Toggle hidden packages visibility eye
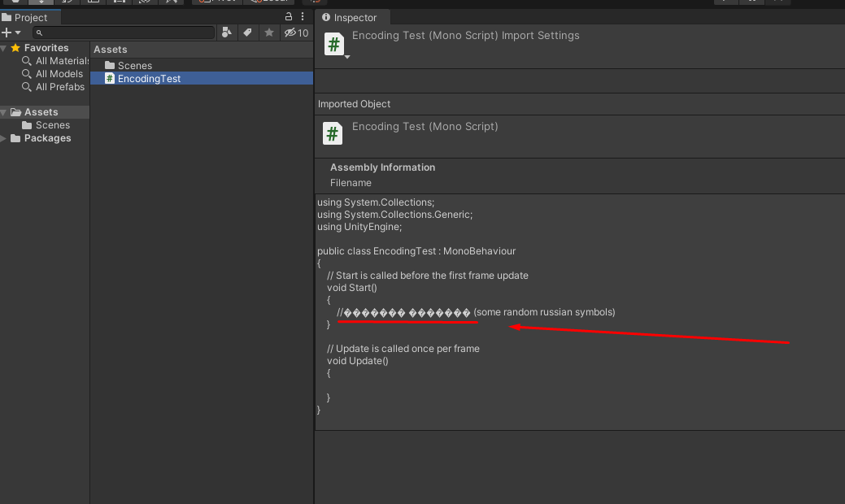This screenshot has height=504, width=845. point(290,33)
